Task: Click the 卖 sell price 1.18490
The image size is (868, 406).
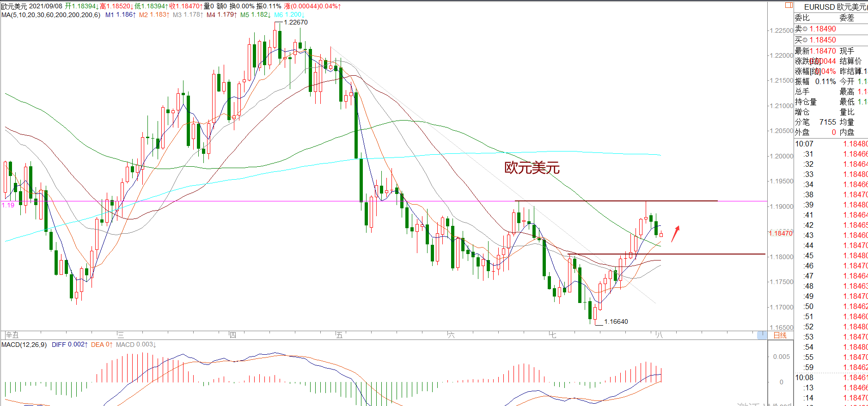Action: point(822,29)
